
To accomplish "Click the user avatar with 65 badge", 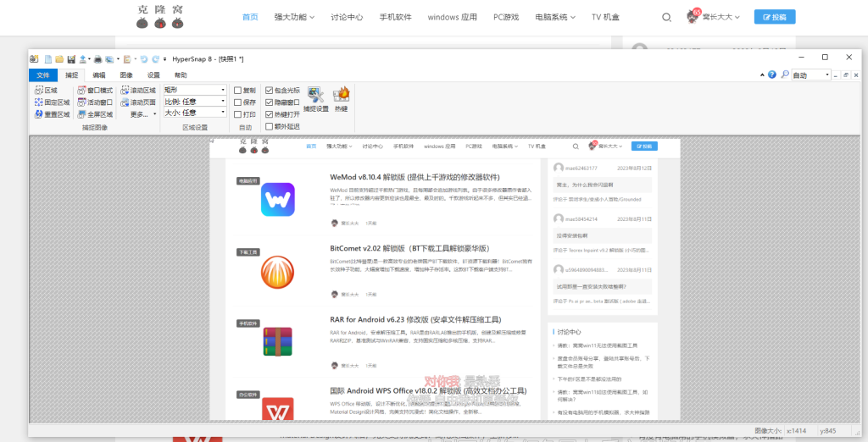I will (x=693, y=17).
